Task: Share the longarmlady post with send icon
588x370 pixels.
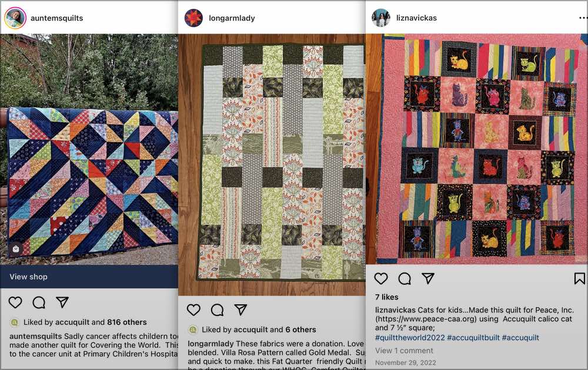Action: tap(240, 310)
